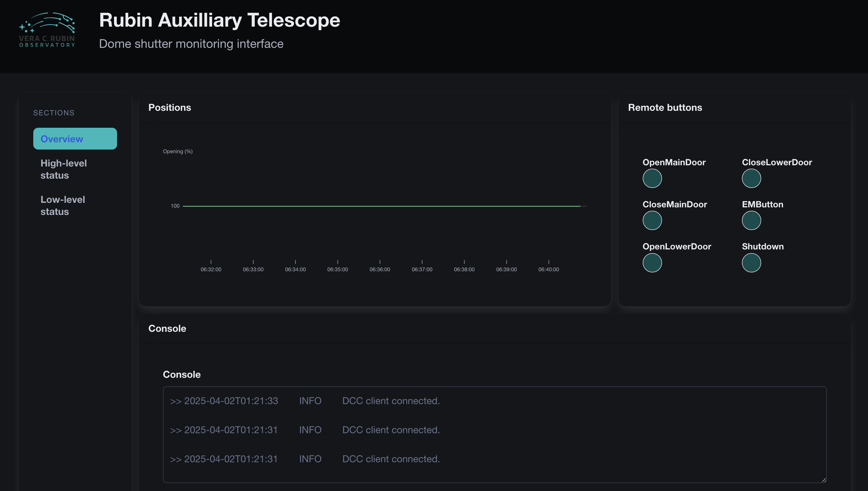868x491 pixels.
Task: Go to Low-level status section
Action: coord(63,205)
